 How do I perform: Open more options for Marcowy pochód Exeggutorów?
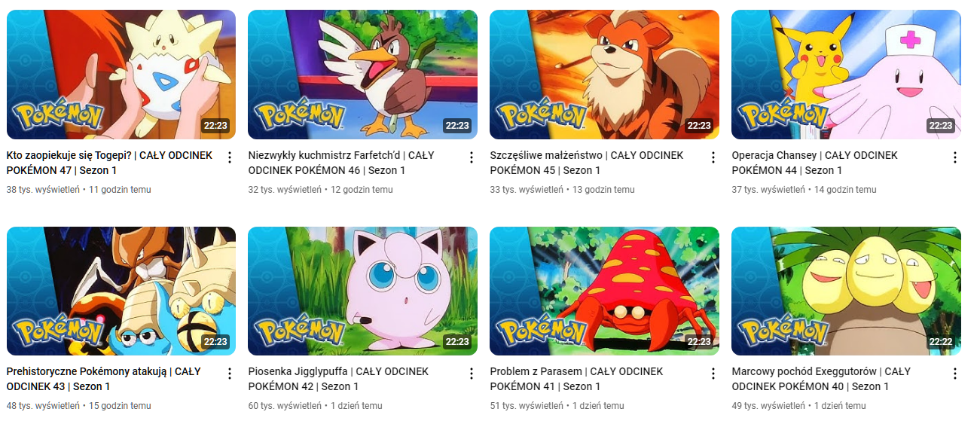pos(955,374)
